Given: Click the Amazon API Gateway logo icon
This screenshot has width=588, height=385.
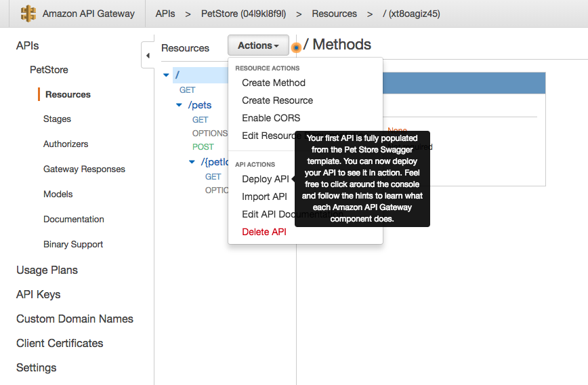Looking at the screenshot, I should 28,14.
